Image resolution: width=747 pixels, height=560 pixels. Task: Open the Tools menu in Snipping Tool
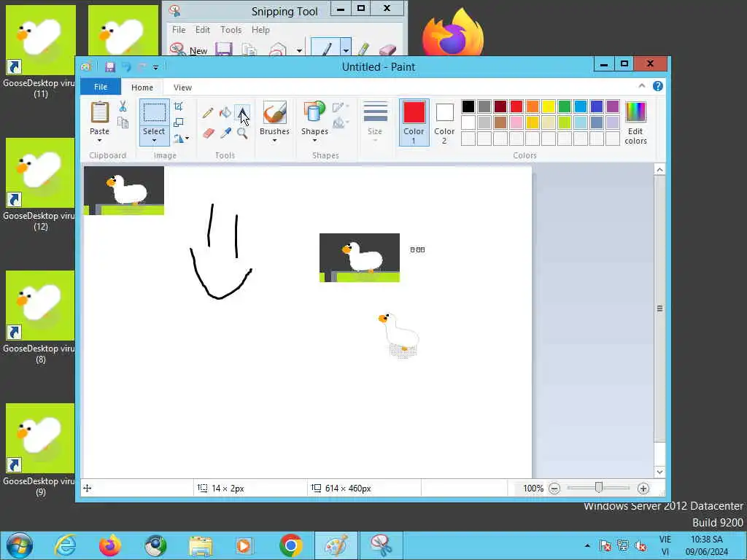[231, 30]
